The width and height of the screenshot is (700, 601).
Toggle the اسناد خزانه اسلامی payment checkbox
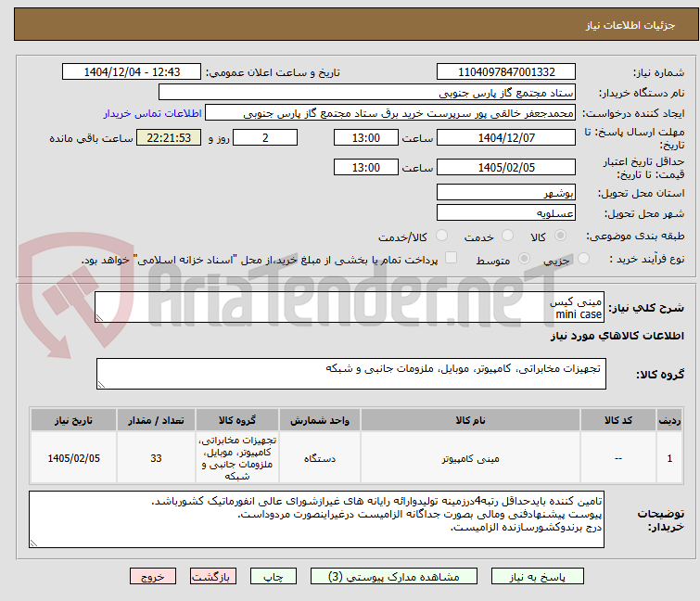pos(451,258)
